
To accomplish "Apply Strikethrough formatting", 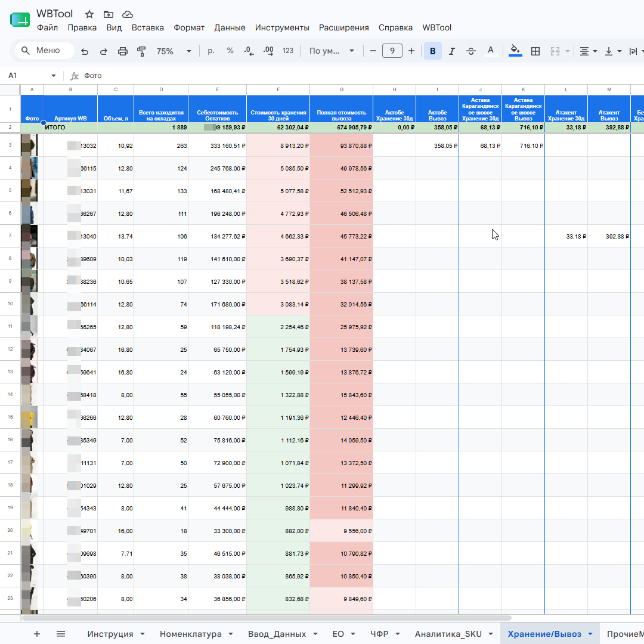I will (x=471, y=51).
